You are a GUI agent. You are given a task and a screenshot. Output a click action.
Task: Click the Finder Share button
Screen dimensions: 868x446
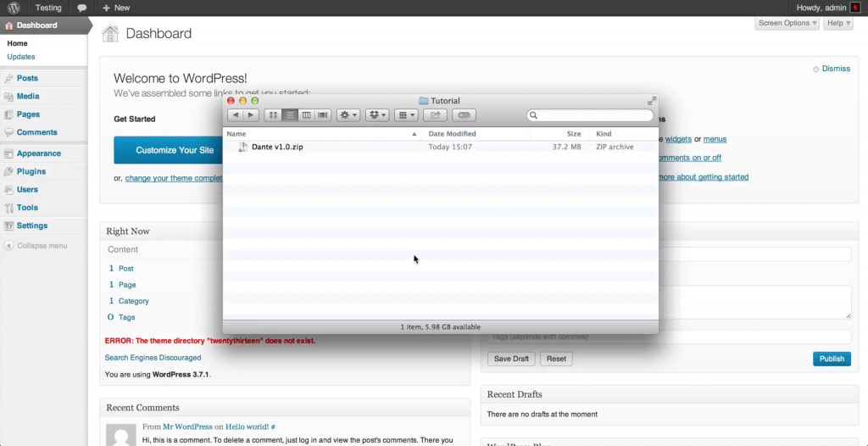coord(435,115)
